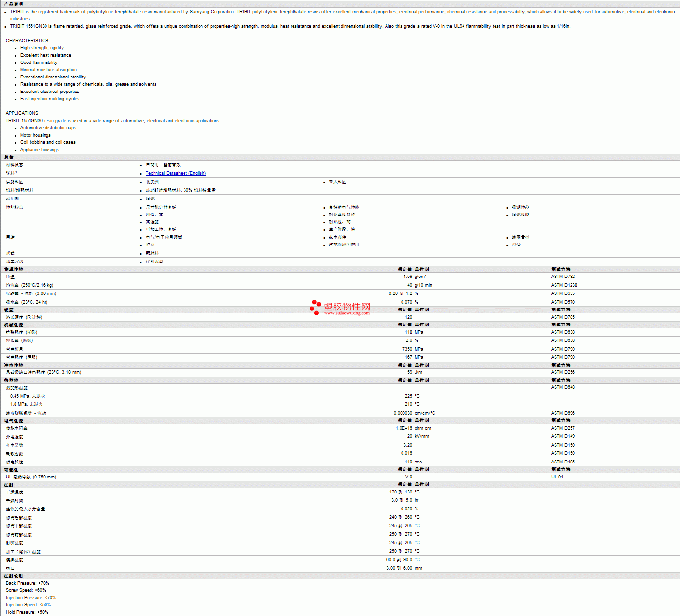Select the UL 94 test method cell
The width and height of the screenshot is (680, 616).
tap(557, 477)
